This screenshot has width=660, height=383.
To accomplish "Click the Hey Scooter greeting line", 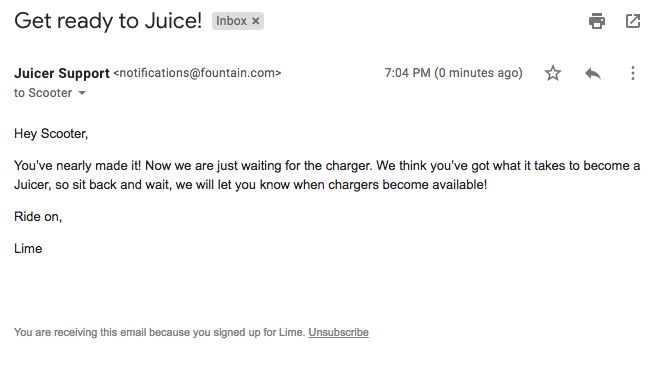I will click(x=51, y=134).
